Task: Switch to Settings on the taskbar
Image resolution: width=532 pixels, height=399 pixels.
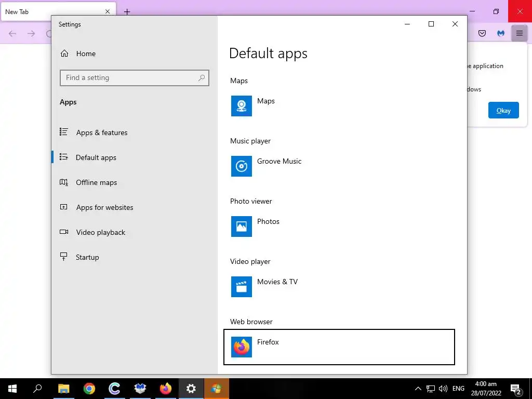Action: [x=191, y=389]
